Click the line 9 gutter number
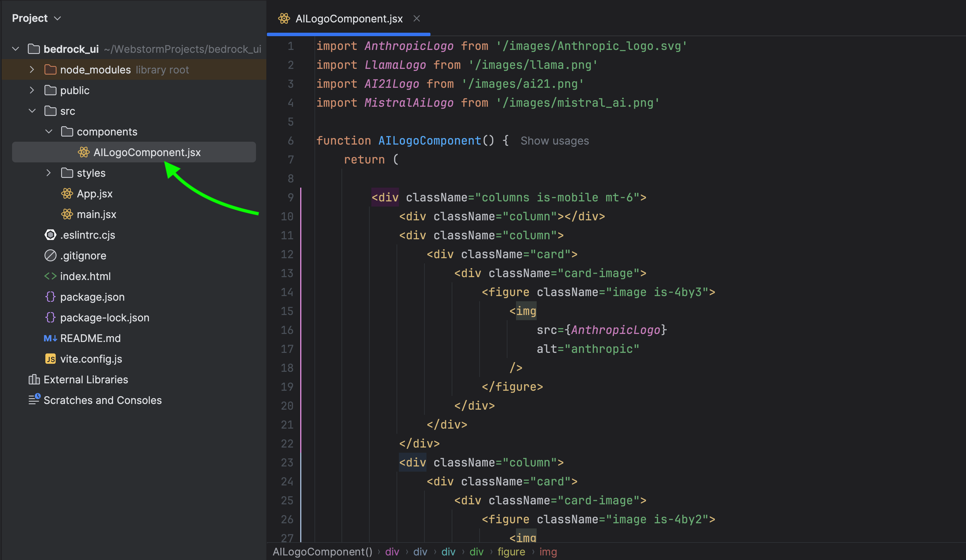This screenshot has height=560, width=966. click(x=289, y=197)
